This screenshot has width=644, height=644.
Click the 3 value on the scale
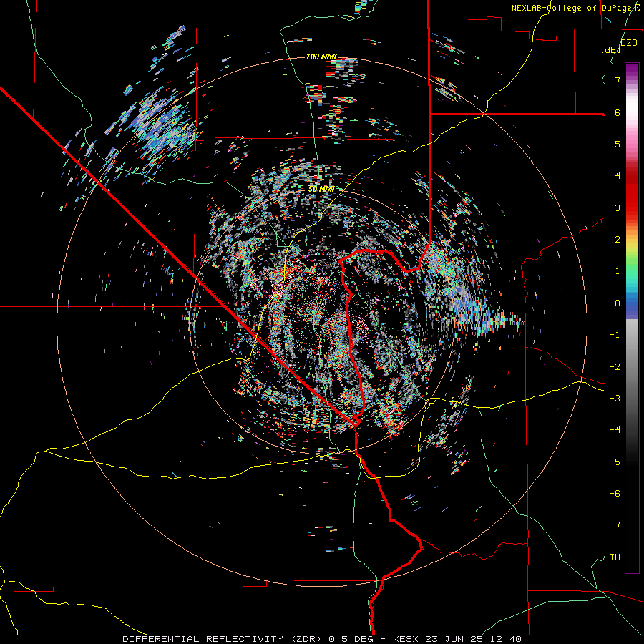click(x=618, y=208)
